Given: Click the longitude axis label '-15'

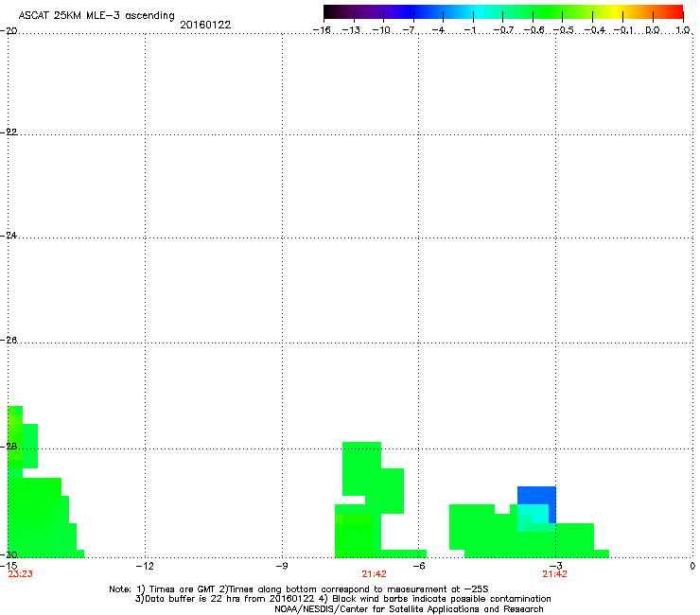Looking at the screenshot, I should pyautogui.click(x=9, y=566).
